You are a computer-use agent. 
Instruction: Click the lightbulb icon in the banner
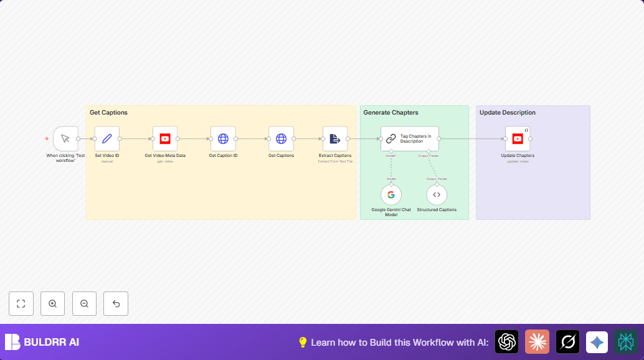(303, 343)
